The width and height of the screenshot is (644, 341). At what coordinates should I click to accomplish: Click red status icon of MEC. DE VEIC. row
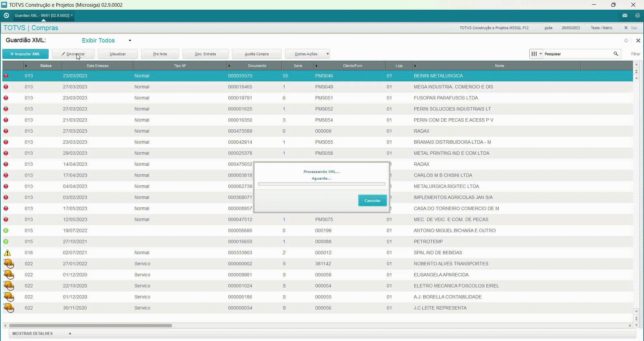(x=6, y=219)
